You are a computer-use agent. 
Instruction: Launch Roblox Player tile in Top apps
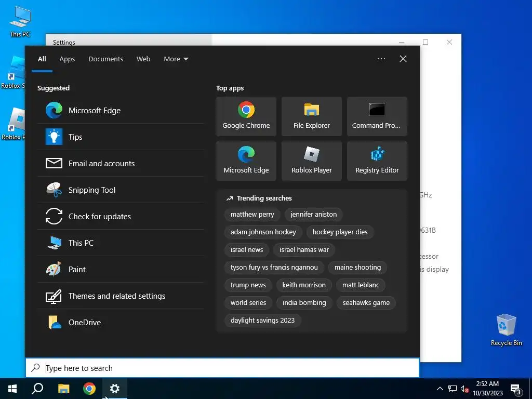[312, 161]
